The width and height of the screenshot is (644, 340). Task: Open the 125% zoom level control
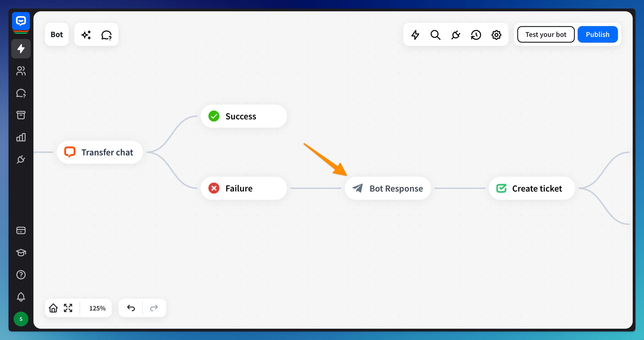(x=97, y=308)
